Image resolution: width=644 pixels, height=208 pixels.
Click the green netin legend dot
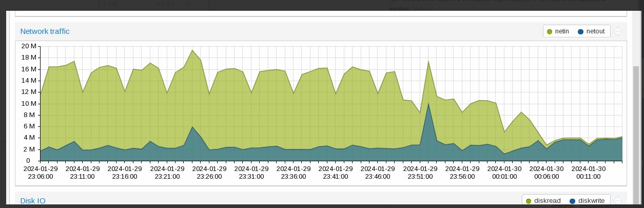tap(550, 32)
